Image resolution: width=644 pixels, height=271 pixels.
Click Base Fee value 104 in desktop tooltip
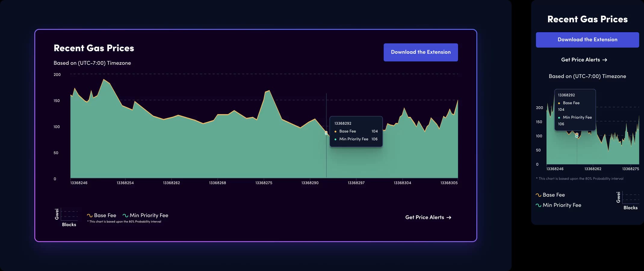point(374,131)
